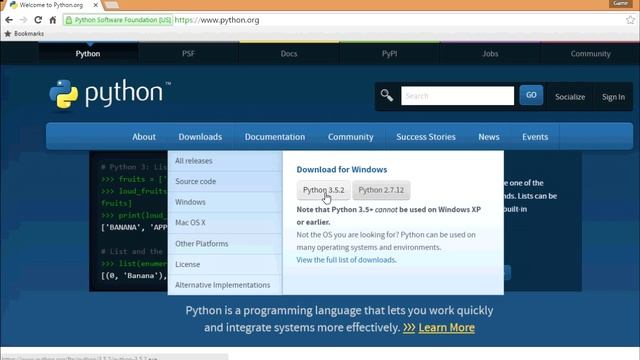The height and width of the screenshot is (360, 640).
Task: Open the Downloads menu
Action: pos(200,137)
